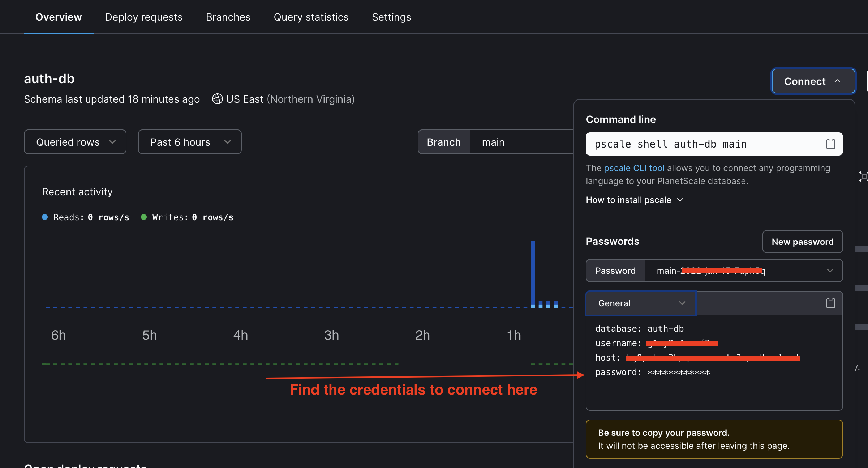Click the globe icon beside US East
This screenshot has height=468, width=868.
pos(217,99)
